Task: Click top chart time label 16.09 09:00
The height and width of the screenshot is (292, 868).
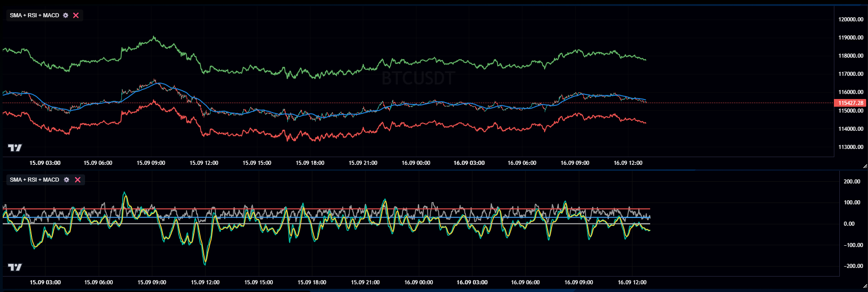Action: 575,163
